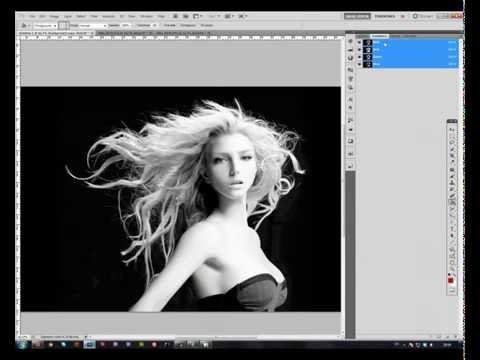480x360 pixels.
Task: Open the Window menu
Action: click(147, 16)
